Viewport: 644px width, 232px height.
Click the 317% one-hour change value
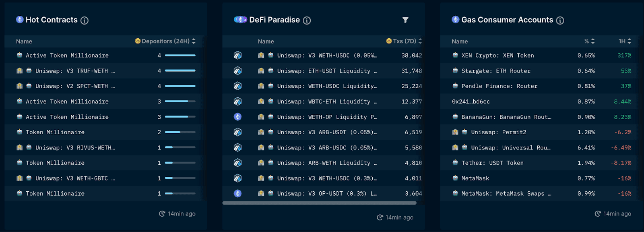pyautogui.click(x=624, y=56)
